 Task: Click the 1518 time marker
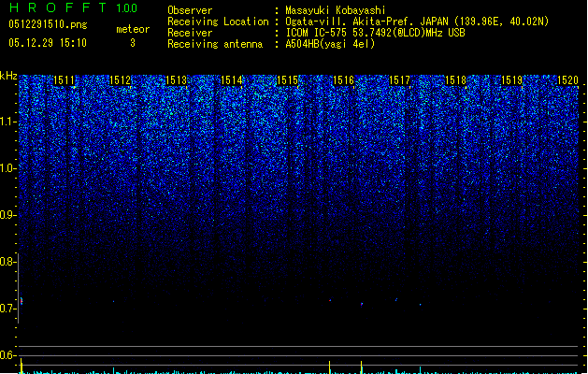455,80
